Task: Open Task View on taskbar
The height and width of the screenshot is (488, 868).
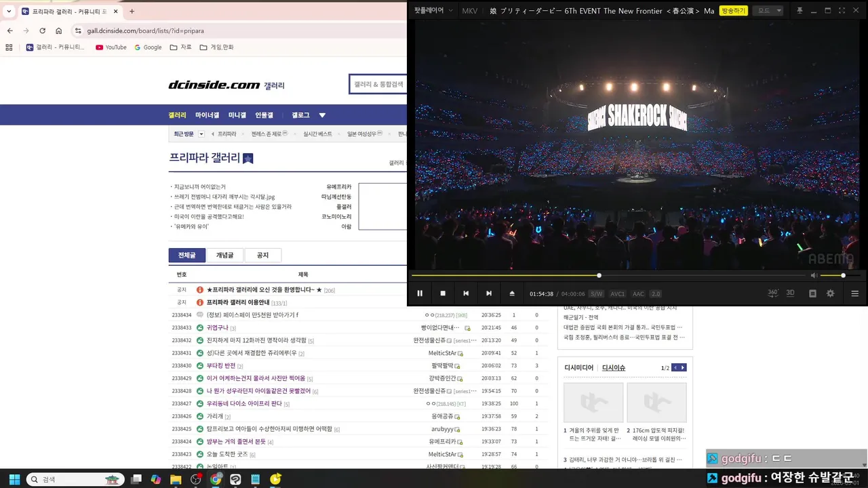Action: click(x=137, y=479)
